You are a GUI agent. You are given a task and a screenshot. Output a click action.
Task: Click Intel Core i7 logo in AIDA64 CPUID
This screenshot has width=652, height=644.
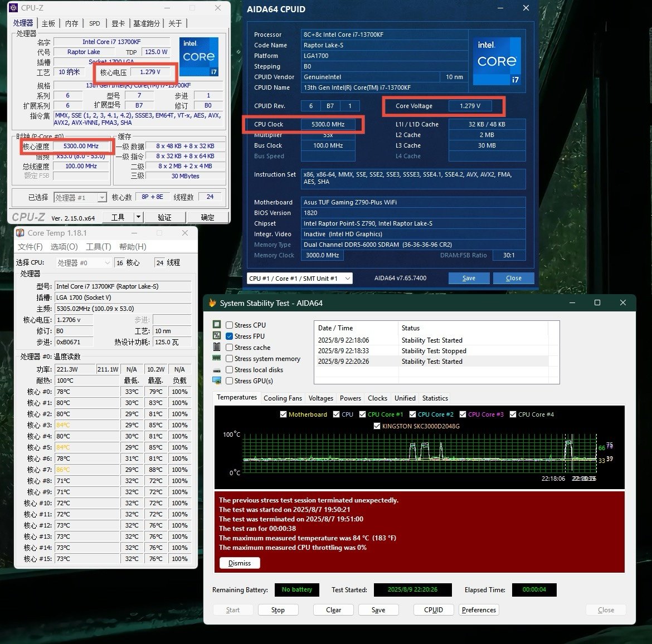497,61
